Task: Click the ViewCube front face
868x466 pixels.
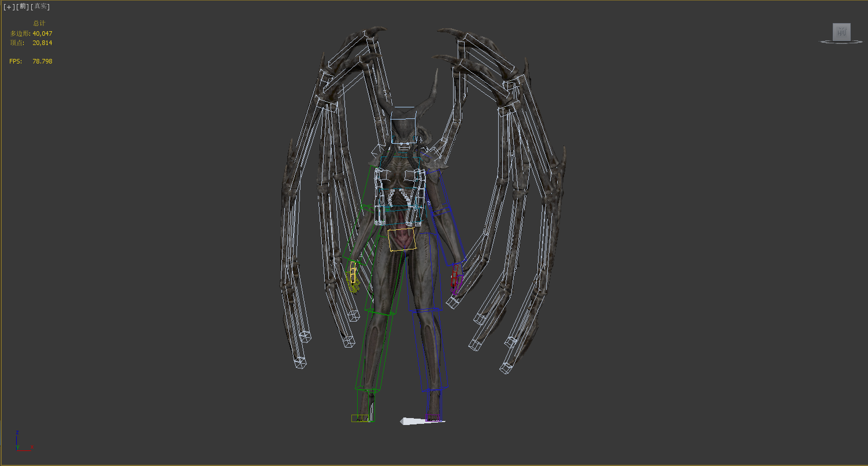Action: click(841, 32)
